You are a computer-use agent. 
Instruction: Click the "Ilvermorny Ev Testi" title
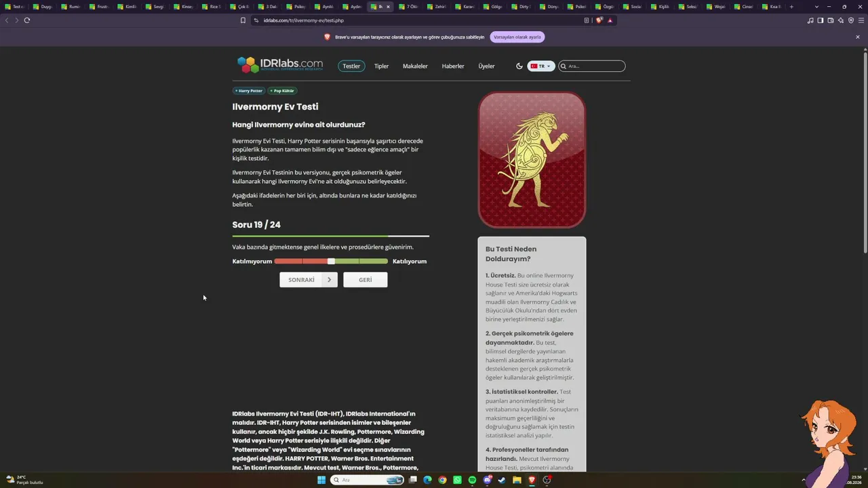[x=275, y=107]
